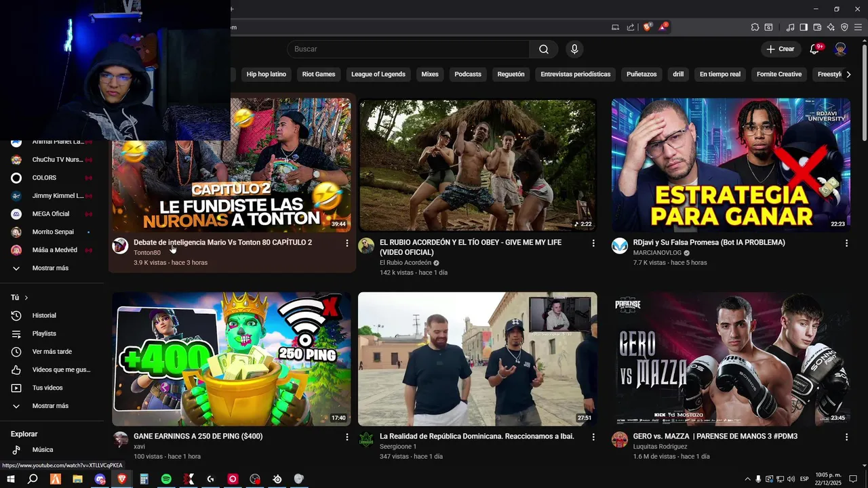Image resolution: width=868 pixels, height=488 pixels.
Task: Open the YouTube account avatar menu
Action: click(840, 49)
